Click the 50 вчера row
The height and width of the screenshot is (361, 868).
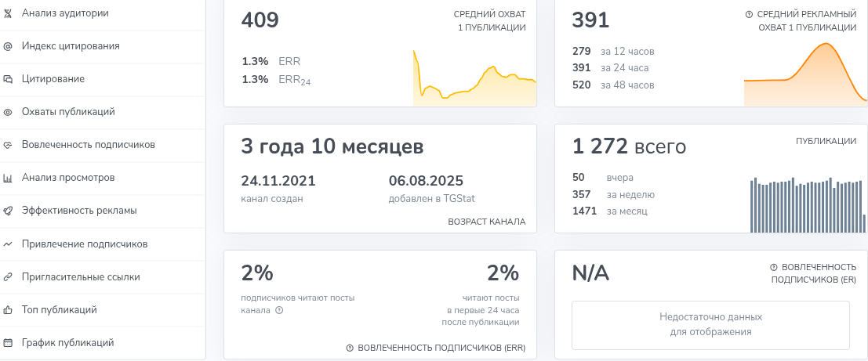click(x=603, y=178)
